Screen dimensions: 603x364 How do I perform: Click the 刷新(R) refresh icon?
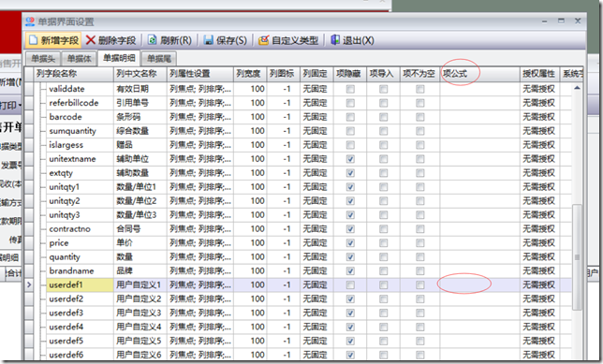153,40
